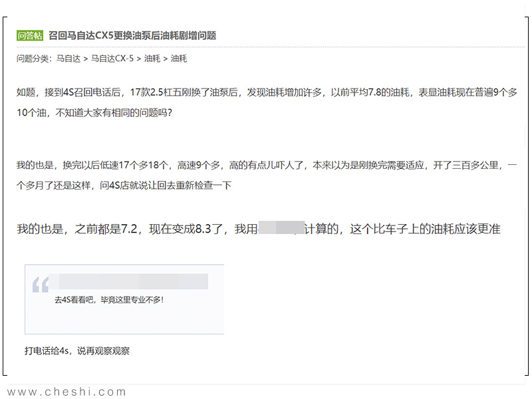Viewport: 532px width, 399px height.
Task: Click the label 问题分类:
Action: click(34, 59)
